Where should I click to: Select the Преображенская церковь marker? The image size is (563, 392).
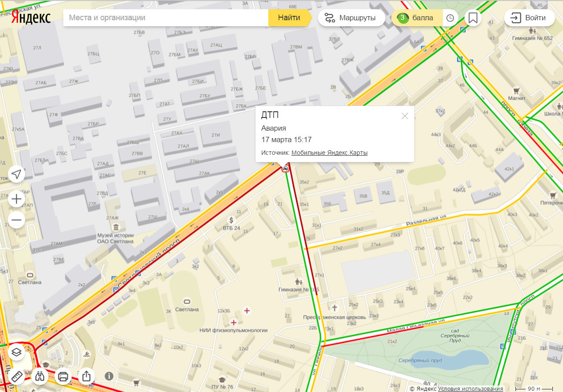(x=334, y=308)
